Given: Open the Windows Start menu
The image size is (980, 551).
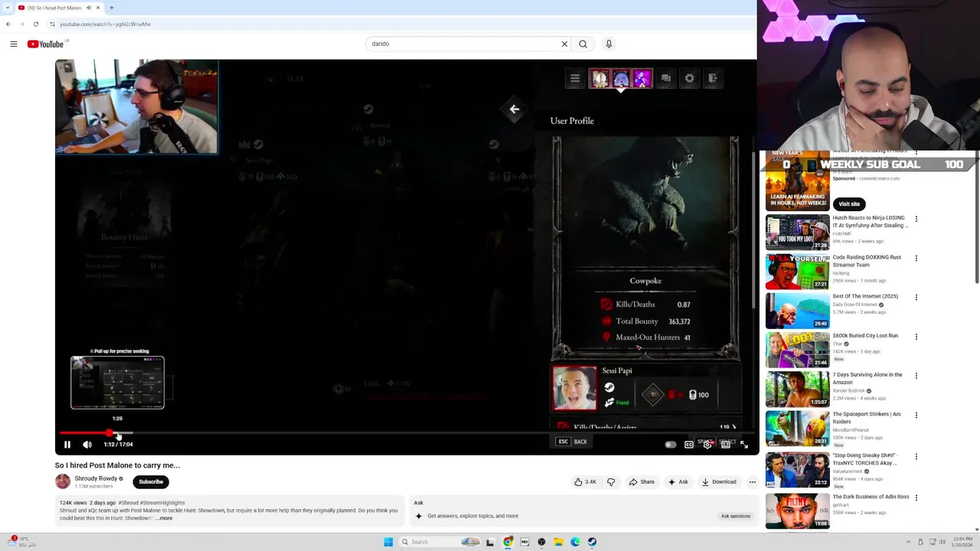Looking at the screenshot, I should (388, 542).
